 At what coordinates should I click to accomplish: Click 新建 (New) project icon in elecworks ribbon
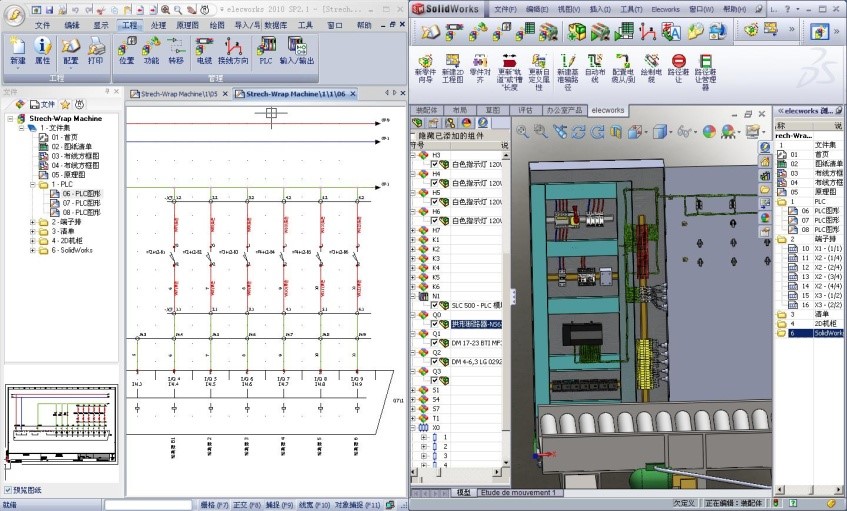(x=18, y=51)
